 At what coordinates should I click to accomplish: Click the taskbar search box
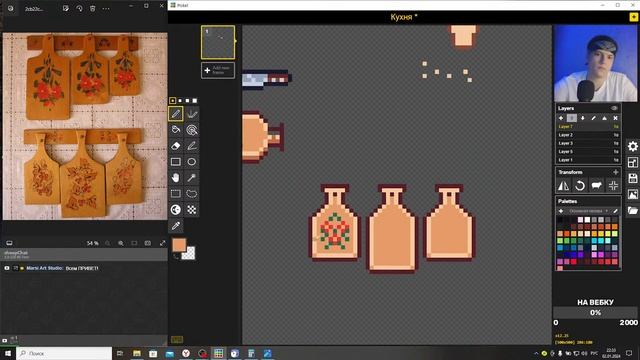click(64, 353)
